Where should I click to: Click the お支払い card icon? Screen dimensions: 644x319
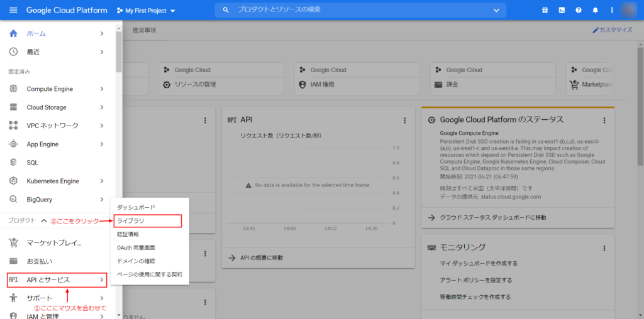[13, 261]
